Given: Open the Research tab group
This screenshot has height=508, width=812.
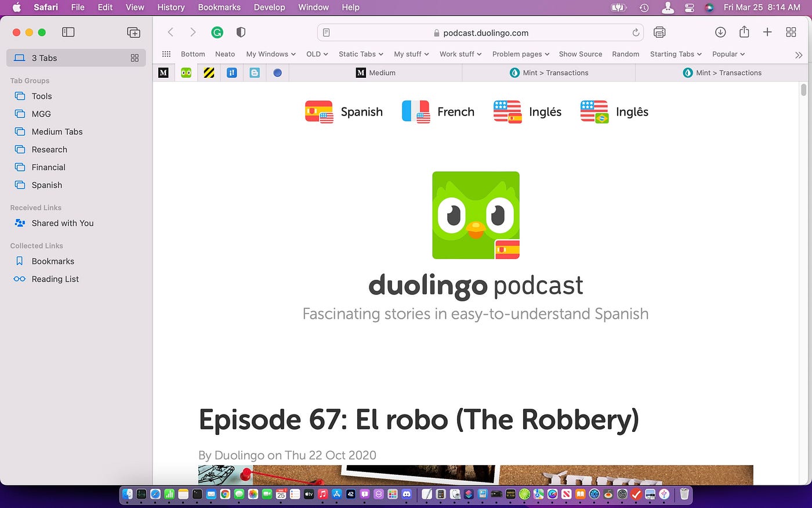Looking at the screenshot, I should [x=49, y=150].
